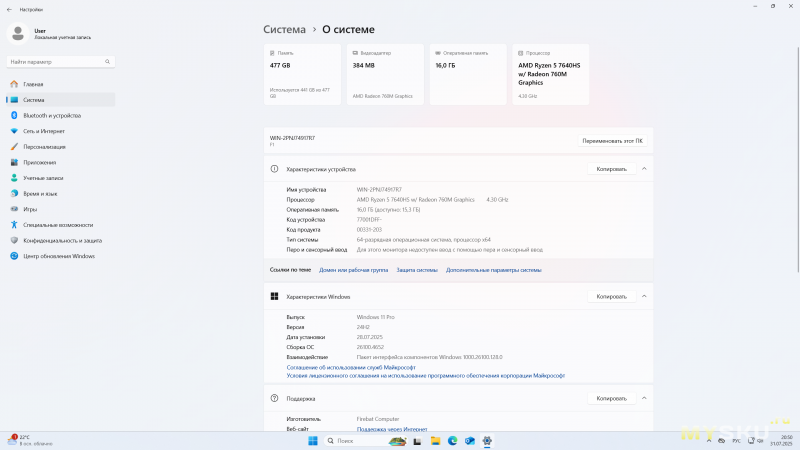Click the Windows logo beside Характеристики Windows

tap(274, 296)
